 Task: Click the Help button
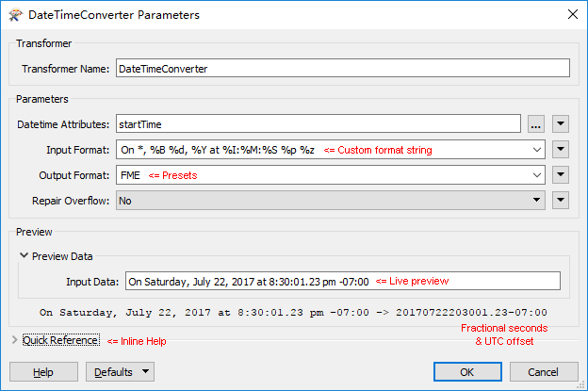coord(43,372)
